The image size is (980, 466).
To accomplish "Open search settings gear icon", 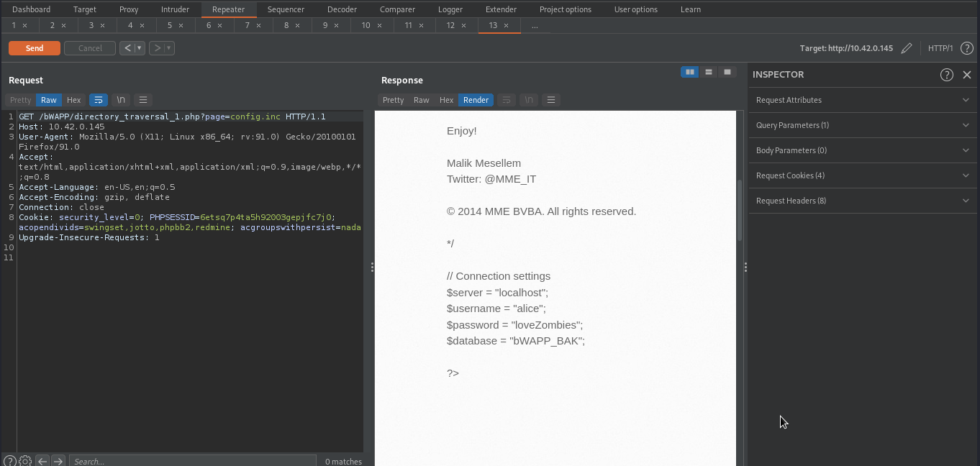I will [x=25, y=461].
